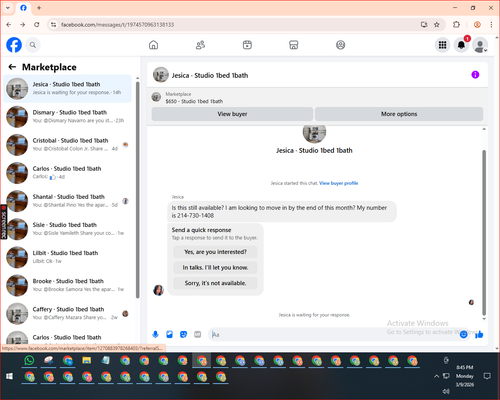The width and height of the screenshot is (500, 400).
Task: Open Sisle - Studio 1bed 1bath chat
Action: 68,229
